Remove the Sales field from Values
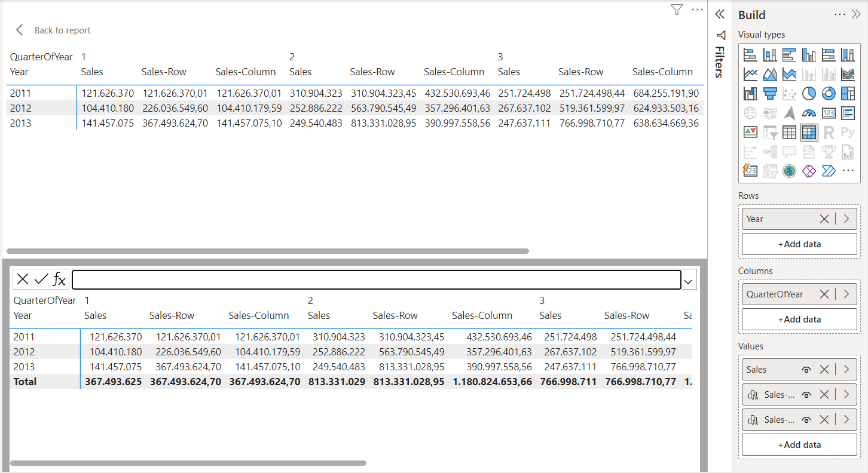Image resolution: width=868 pixels, height=473 pixels. (x=824, y=370)
